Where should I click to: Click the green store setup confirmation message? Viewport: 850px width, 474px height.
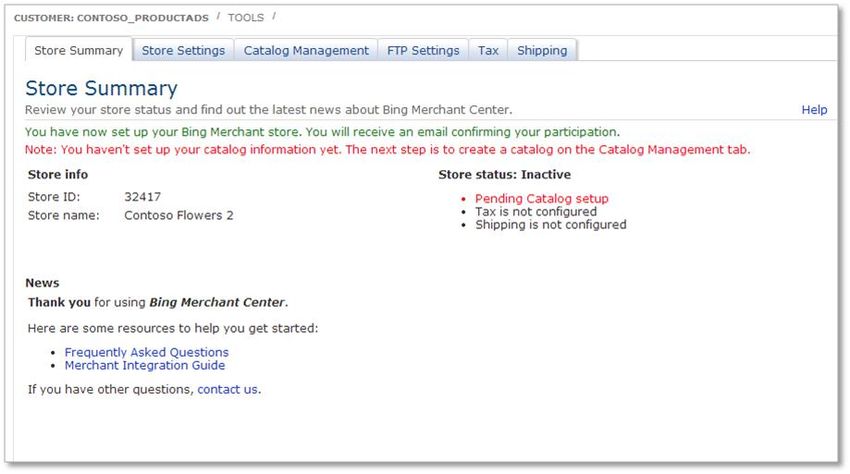(x=322, y=132)
